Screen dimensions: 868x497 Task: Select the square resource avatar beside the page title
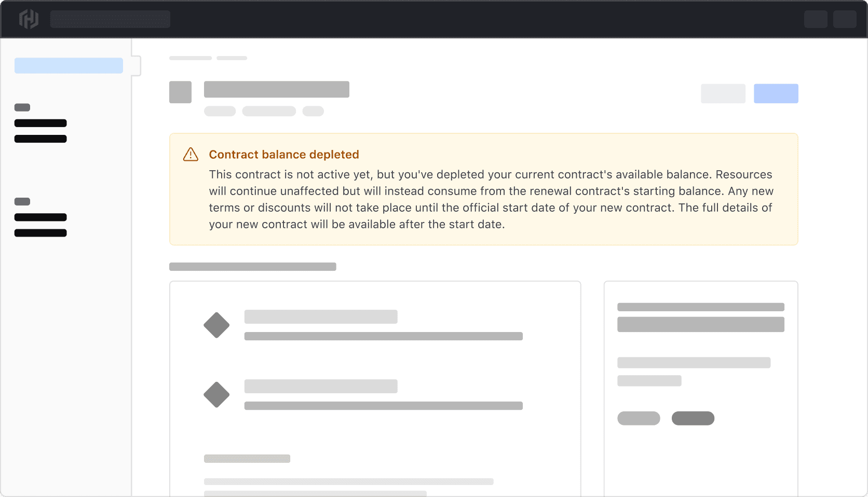(x=180, y=92)
